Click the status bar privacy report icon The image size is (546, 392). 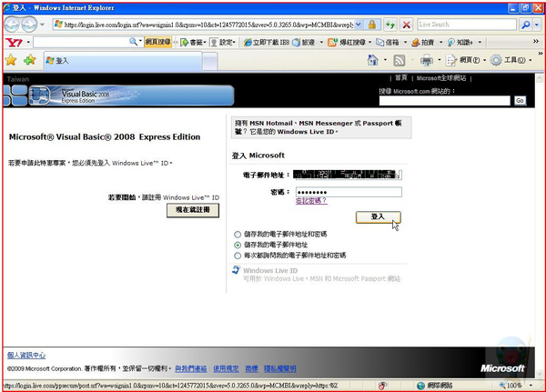point(382,386)
